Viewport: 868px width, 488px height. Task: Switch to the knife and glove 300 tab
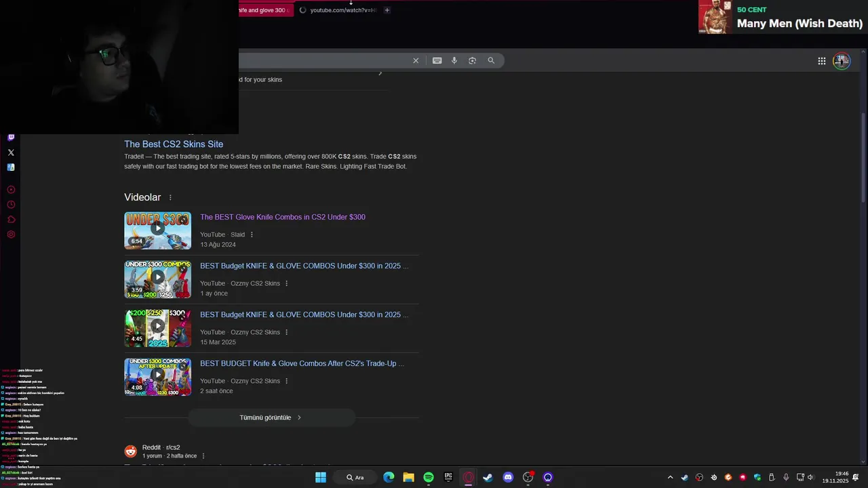266,10
